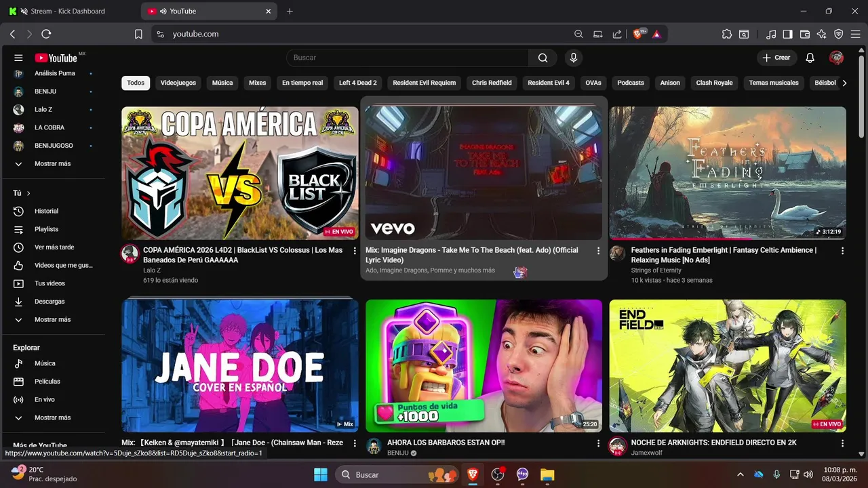This screenshot has height=488, width=868.
Task: Open zoom control in address bar
Action: (x=578, y=34)
